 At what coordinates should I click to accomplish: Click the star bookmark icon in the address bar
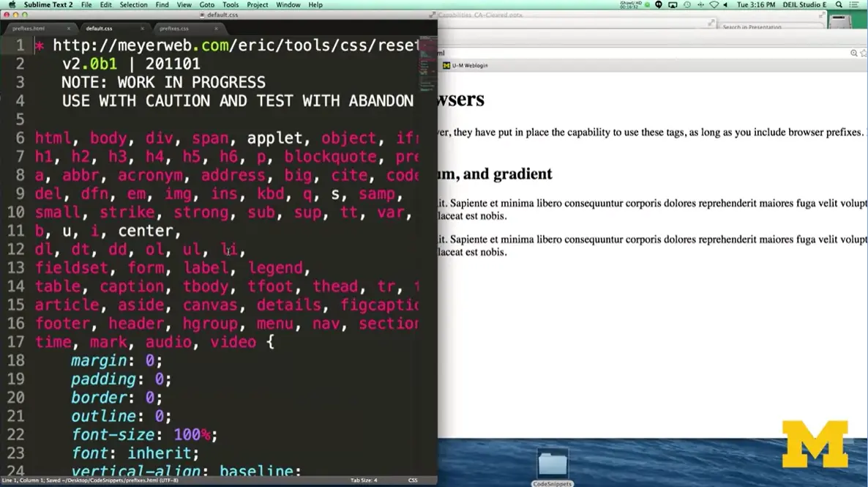coord(864,51)
